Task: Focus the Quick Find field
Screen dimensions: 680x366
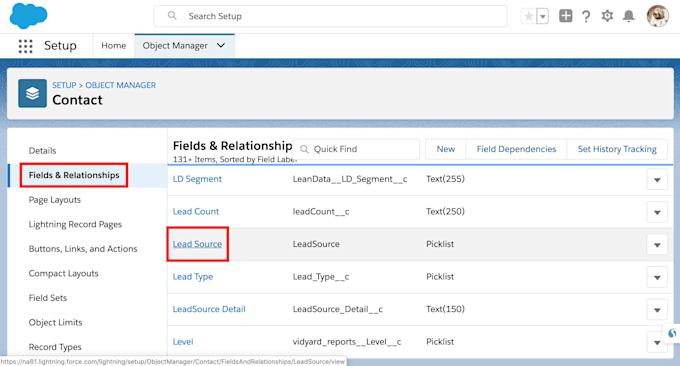Action: 356,149
